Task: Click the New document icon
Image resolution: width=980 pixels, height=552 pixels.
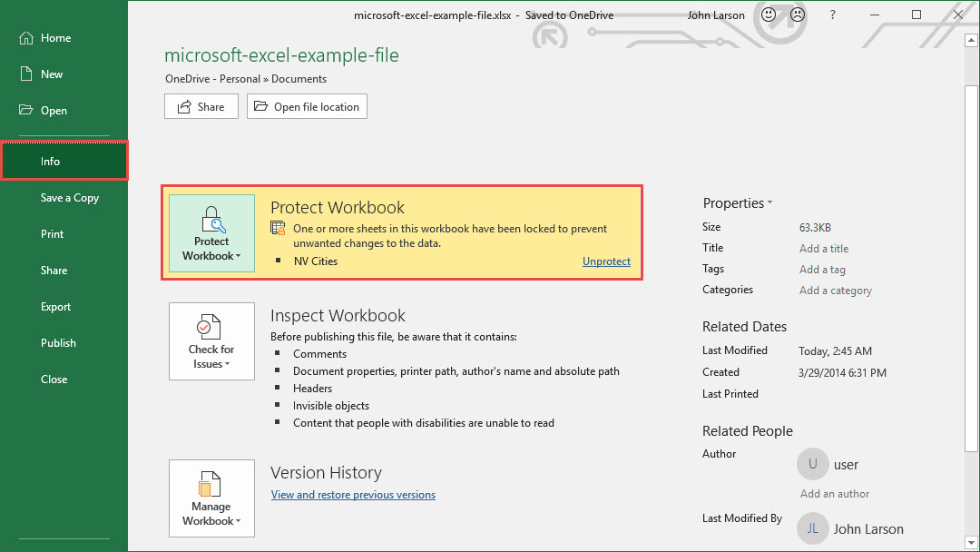Action: click(25, 74)
